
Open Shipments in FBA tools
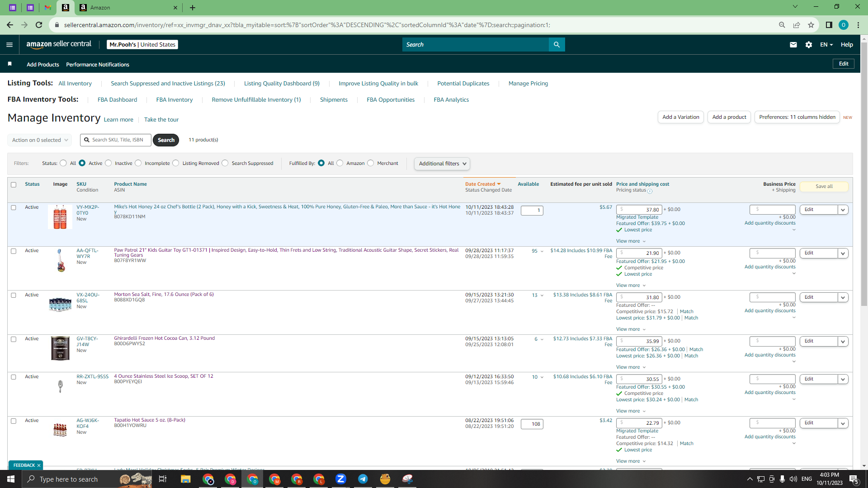[334, 100]
